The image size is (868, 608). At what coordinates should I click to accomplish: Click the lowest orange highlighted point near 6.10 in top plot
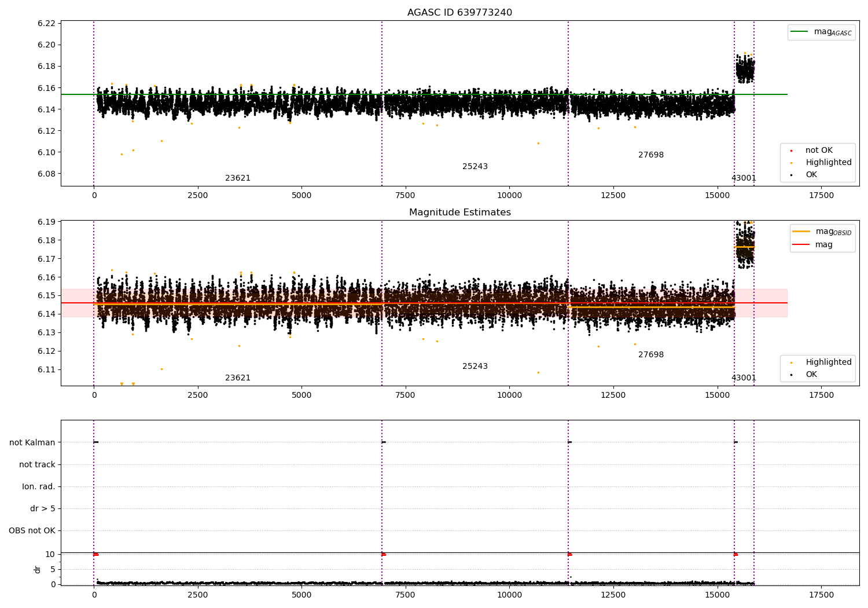tap(122, 154)
